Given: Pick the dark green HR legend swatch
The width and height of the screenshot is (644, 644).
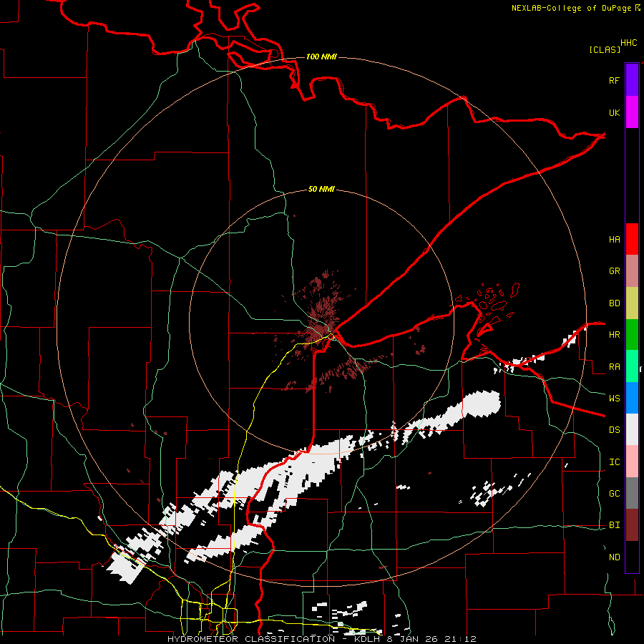Looking at the screenshot, I should [x=632, y=335].
